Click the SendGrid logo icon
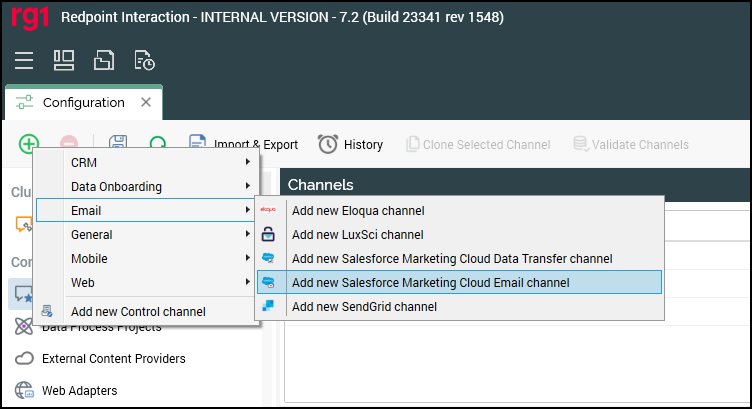The height and width of the screenshot is (409, 752). tap(268, 307)
